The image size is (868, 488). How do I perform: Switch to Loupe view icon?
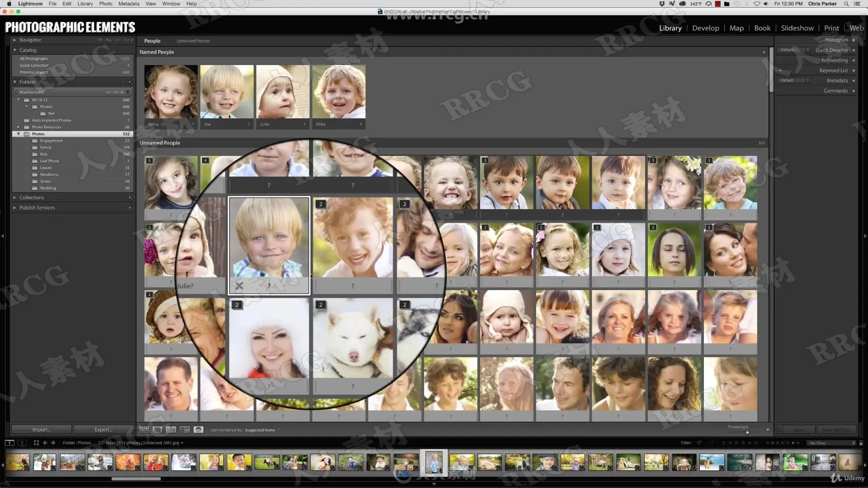[x=157, y=430]
